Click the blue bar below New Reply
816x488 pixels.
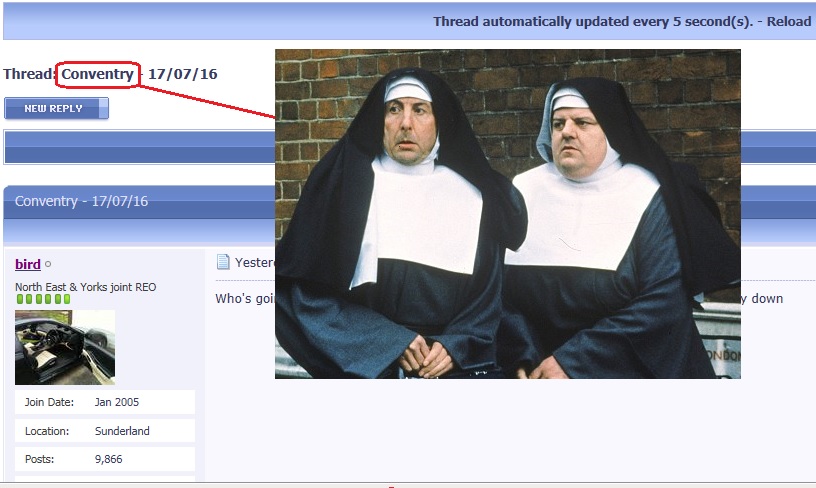[140, 146]
